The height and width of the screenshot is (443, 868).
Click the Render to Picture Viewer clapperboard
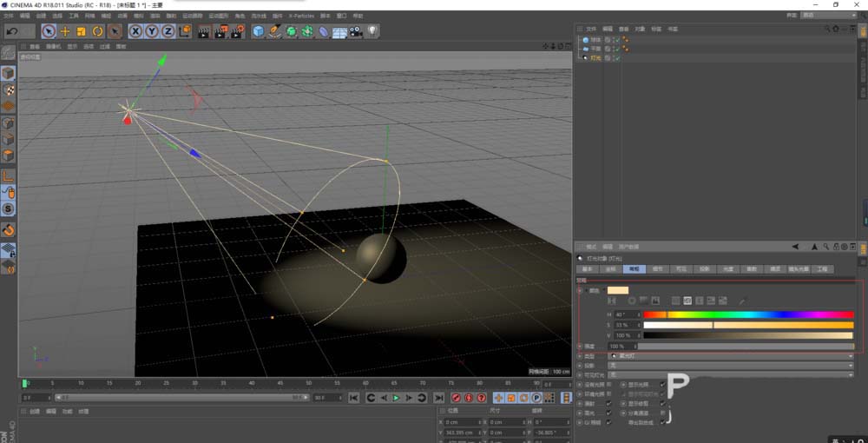click(220, 31)
